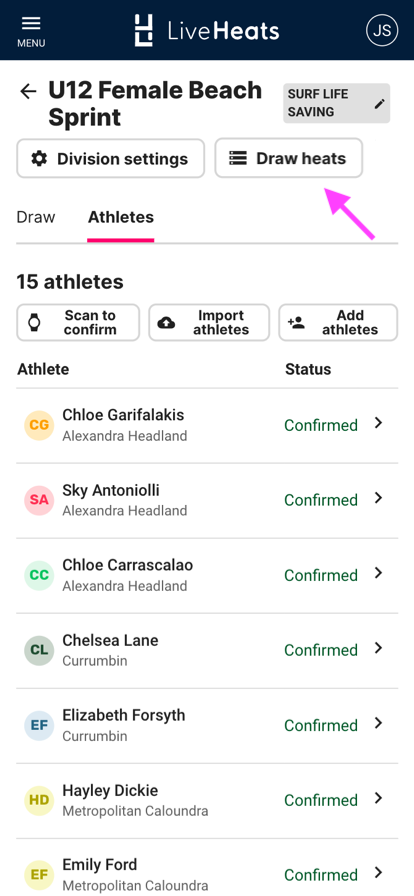This screenshot has height=896, width=414.
Task: Open Division settings gear button
Action: click(110, 158)
